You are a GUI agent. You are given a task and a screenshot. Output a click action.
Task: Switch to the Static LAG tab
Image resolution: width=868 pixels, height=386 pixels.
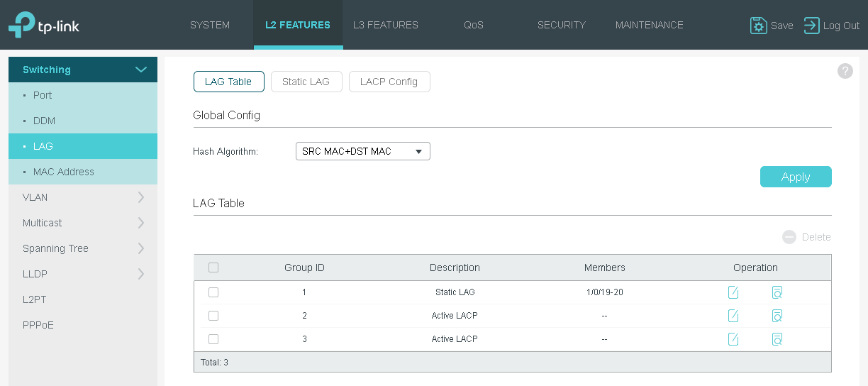click(306, 82)
